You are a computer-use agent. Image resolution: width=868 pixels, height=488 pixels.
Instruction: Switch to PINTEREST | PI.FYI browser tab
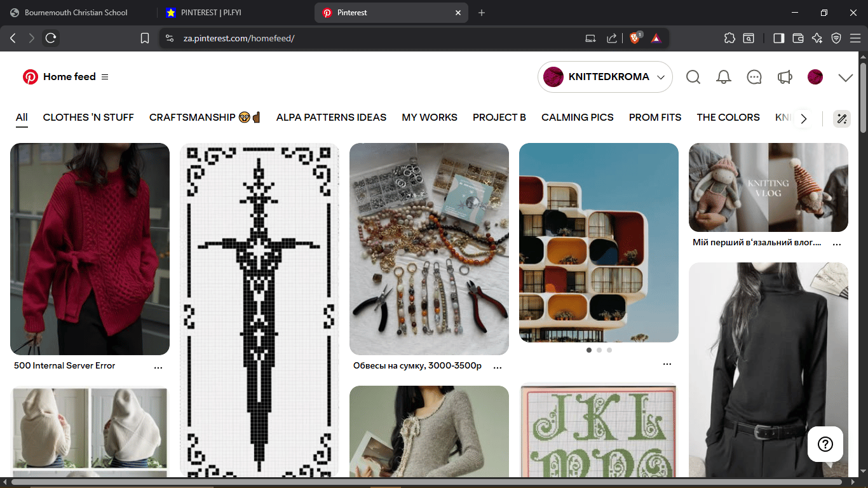tap(234, 13)
